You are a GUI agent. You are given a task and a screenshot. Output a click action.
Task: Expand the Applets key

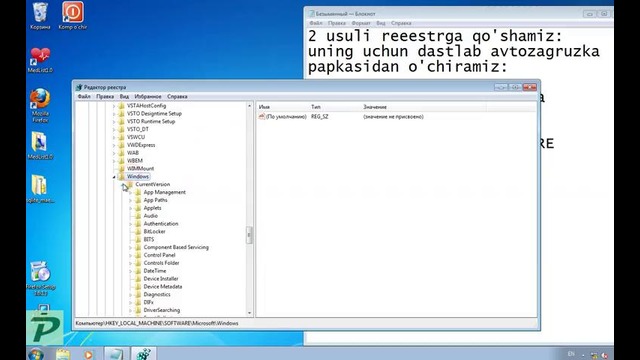pyautogui.click(x=131, y=208)
